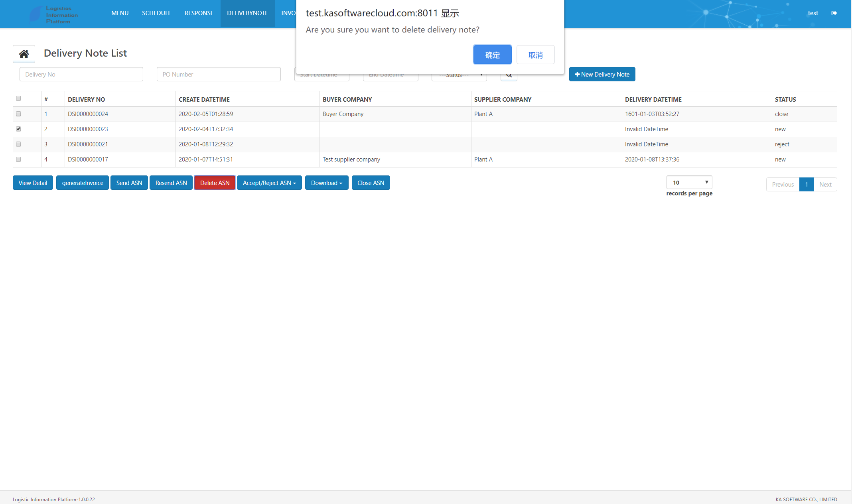Screen dimensions: 852x504
Task: Focus the Delivery No input field
Action: [x=81, y=74]
